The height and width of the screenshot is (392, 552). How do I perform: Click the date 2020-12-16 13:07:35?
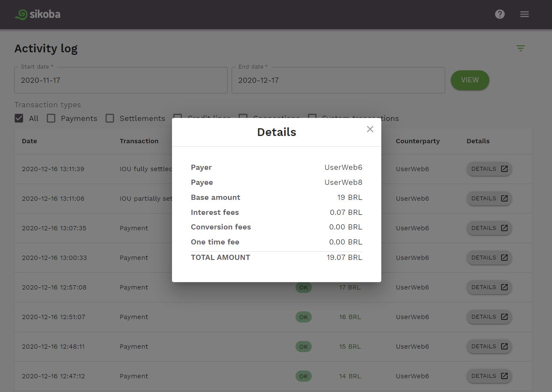[x=54, y=228]
